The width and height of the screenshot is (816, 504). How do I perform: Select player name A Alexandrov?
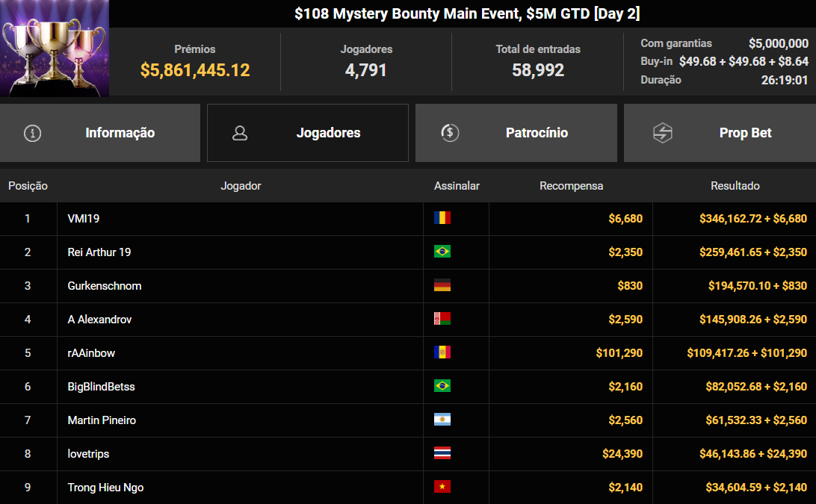[100, 320]
